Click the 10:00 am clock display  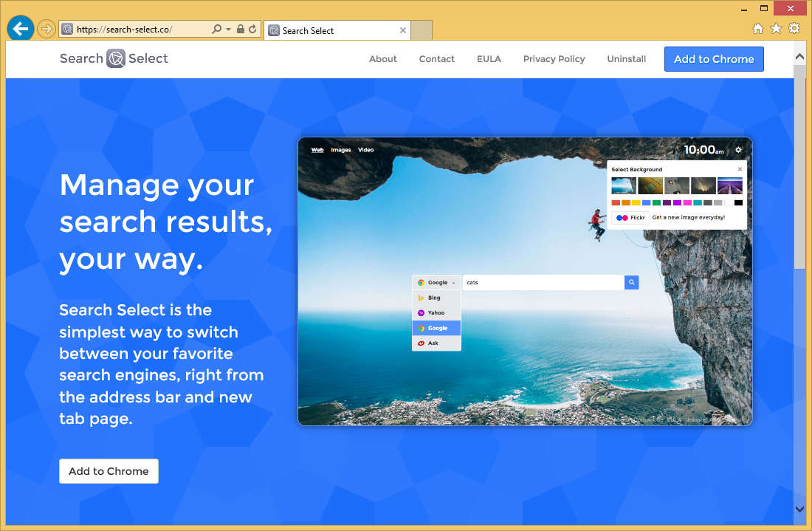703,150
